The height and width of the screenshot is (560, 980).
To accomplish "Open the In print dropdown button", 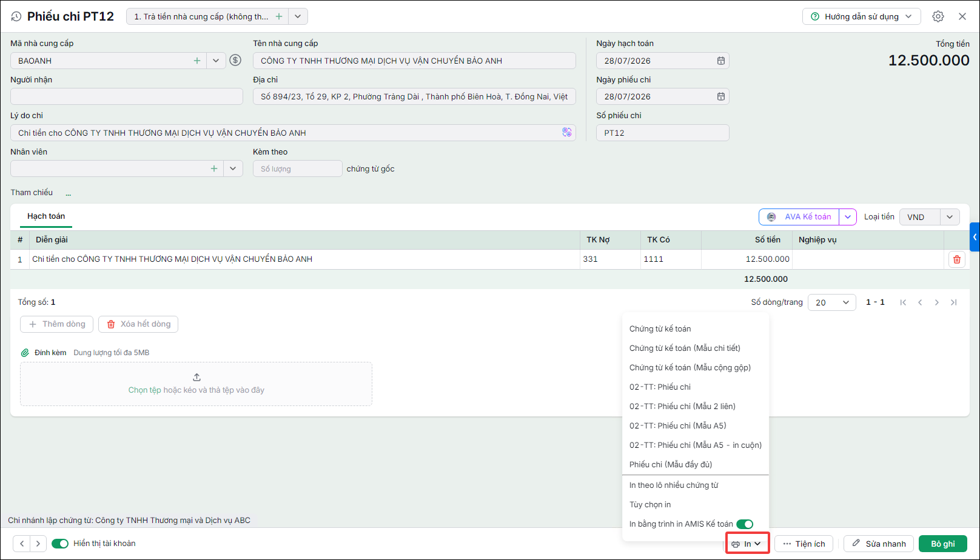I will (x=747, y=544).
